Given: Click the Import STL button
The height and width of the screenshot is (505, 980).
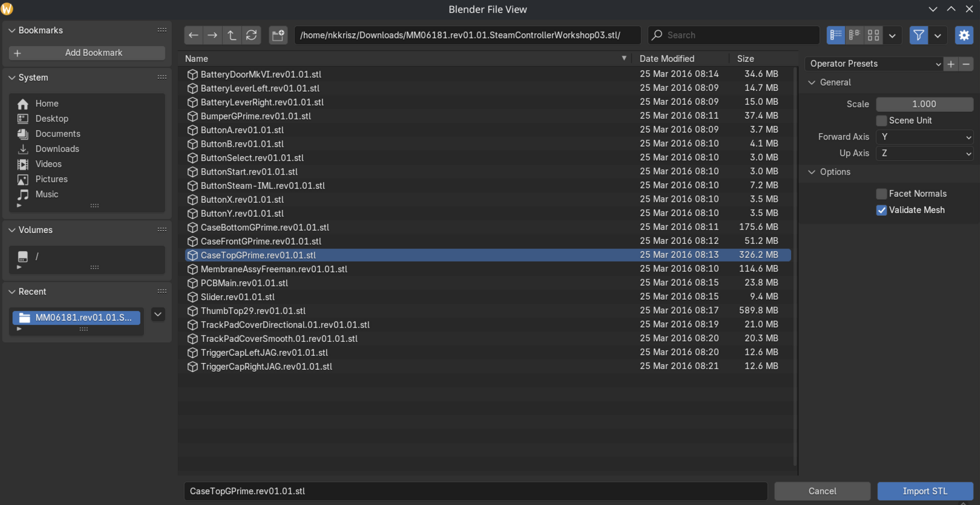Looking at the screenshot, I should coord(925,491).
